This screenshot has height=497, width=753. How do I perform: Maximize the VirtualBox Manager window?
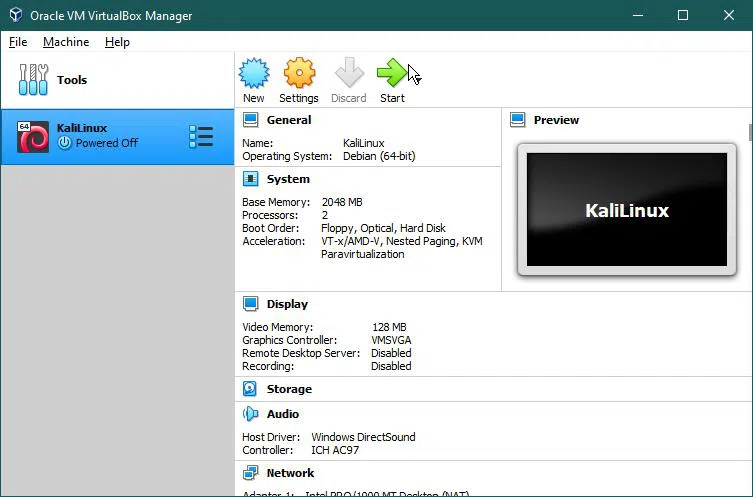click(683, 15)
